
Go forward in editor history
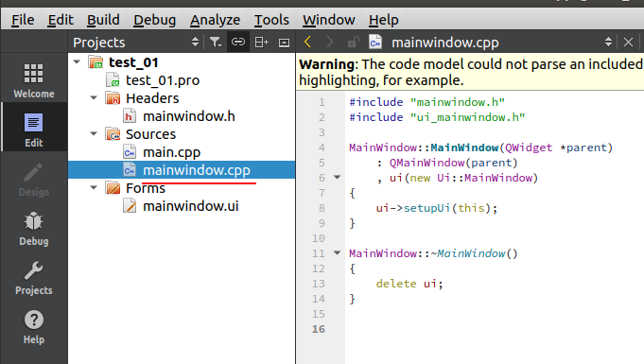click(x=329, y=42)
